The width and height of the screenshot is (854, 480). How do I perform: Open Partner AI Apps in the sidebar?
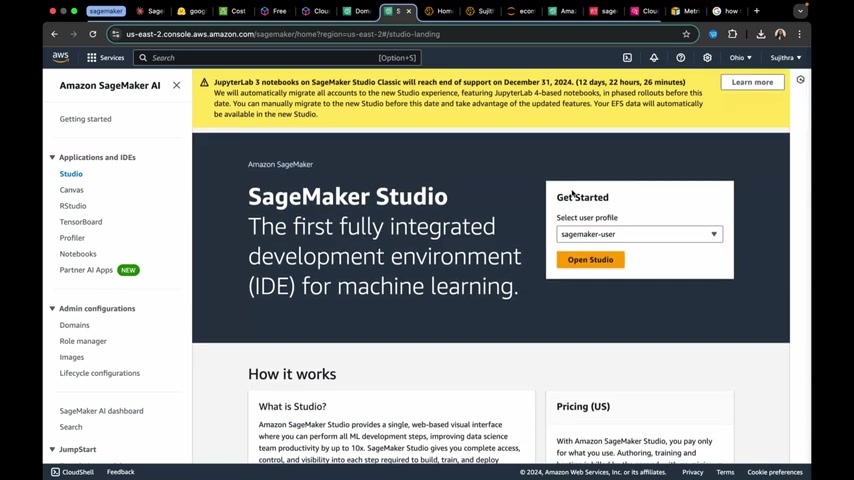(86, 270)
